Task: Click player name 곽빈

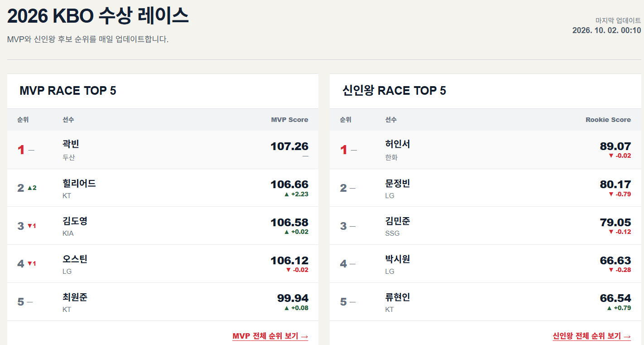Action: pyautogui.click(x=71, y=144)
